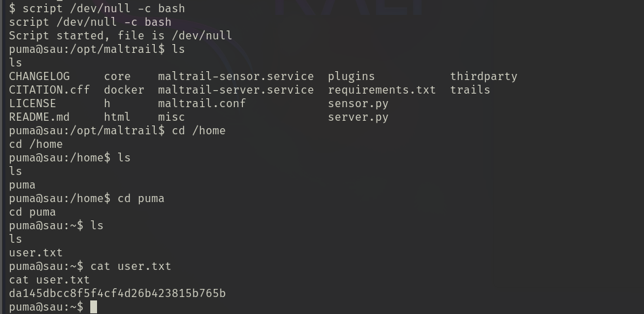Screen dimensions: 644x314
Task: Place the cursor at the final prompt's cursor block
Action: point(94,307)
